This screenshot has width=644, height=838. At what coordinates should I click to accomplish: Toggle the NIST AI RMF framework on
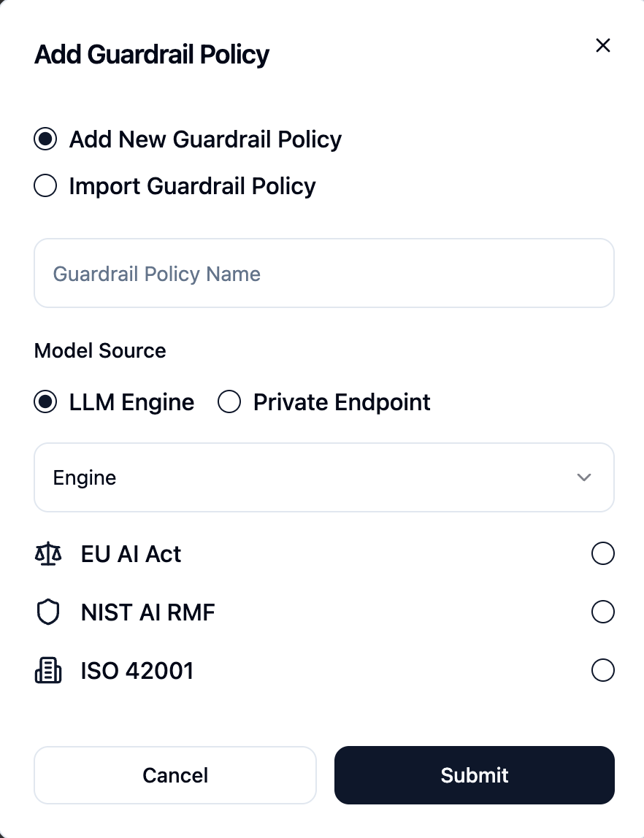click(603, 612)
